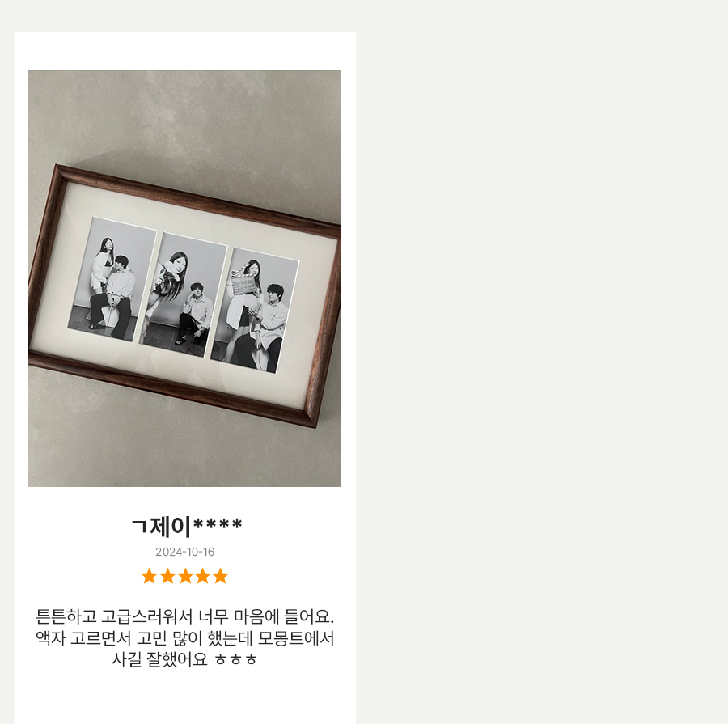Click review line starting with 튼튼하고 고급스러워서
Image resolution: width=728 pixels, height=724 pixels.
(x=184, y=616)
